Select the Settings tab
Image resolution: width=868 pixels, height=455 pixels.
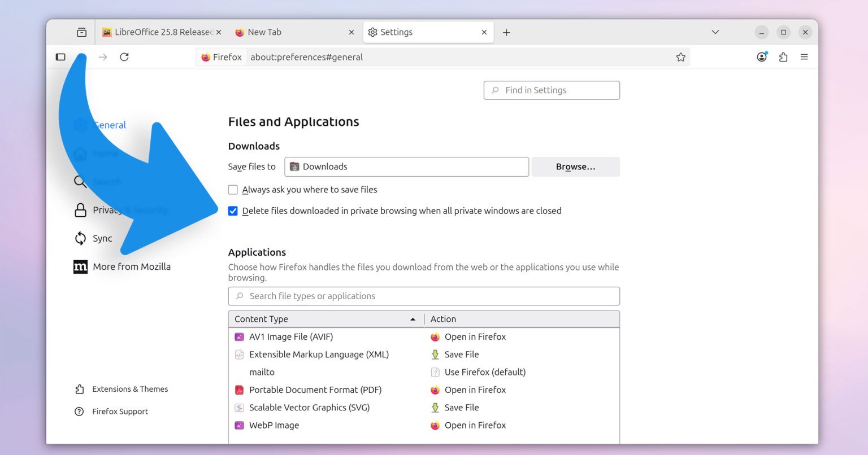[x=428, y=32]
